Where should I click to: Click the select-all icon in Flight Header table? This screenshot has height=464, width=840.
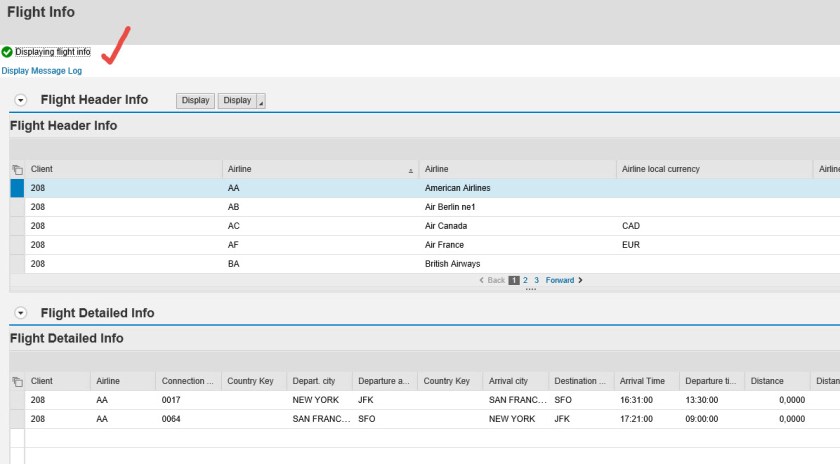tap(16, 170)
